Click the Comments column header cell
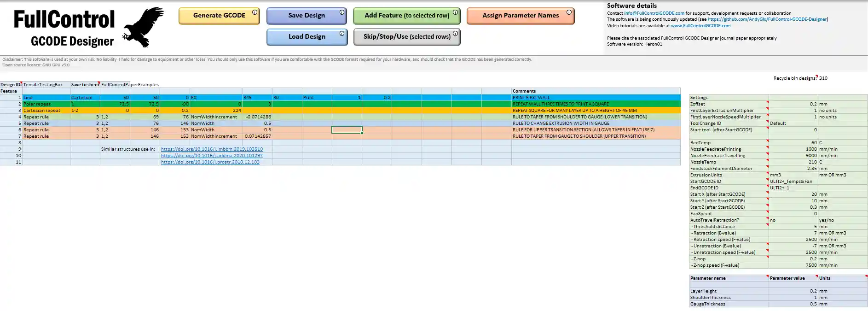Image resolution: width=868 pixels, height=311 pixels. tap(596, 91)
